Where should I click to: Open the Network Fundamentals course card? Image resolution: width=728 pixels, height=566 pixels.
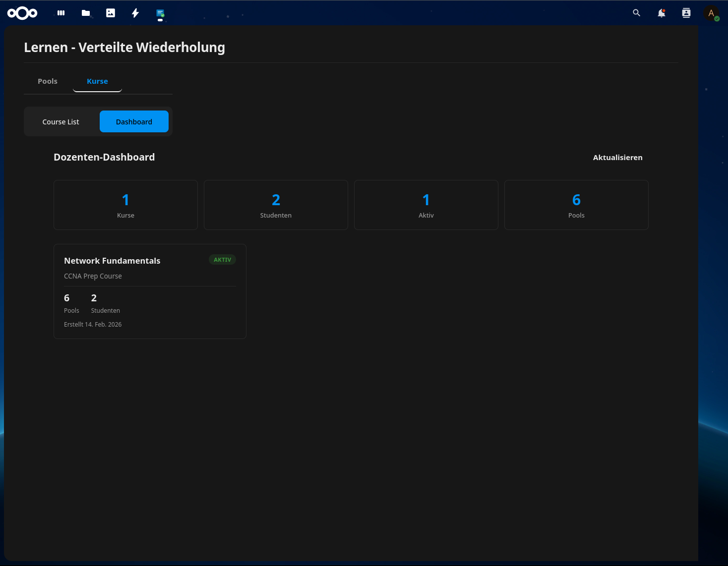(150, 291)
